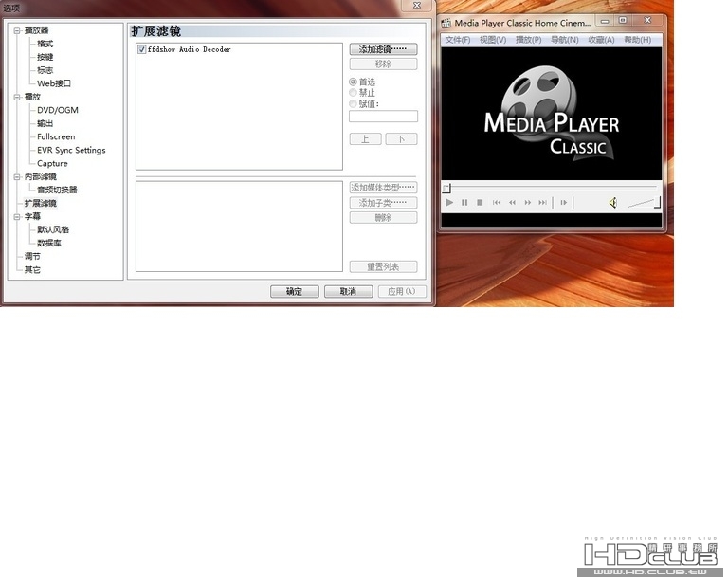
Task: Maximize the Media Player Classic window
Action: pyautogui.click(x=623, y=21)
